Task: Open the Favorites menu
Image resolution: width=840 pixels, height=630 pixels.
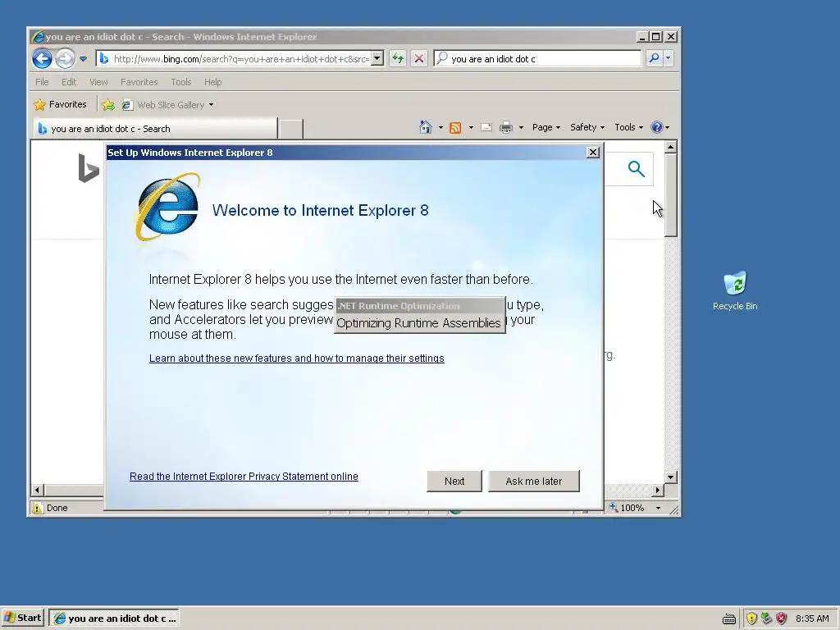Action: point(139,82)
